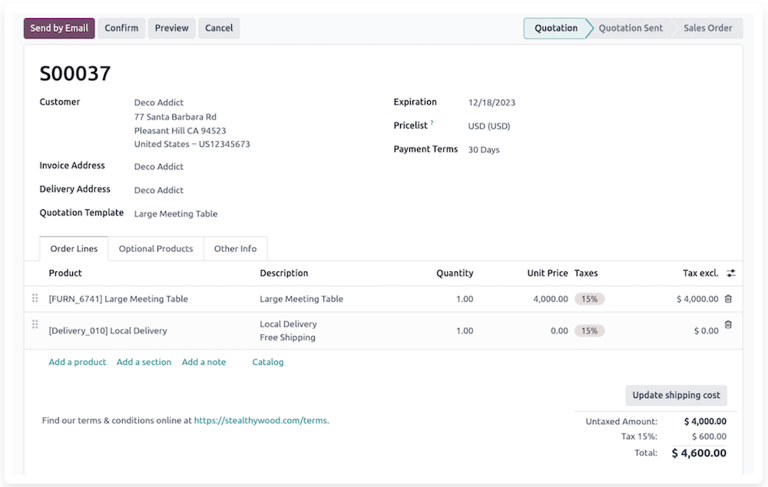The height and width of the screenshot is (487, 768).
Task: Open the Pricelist USD (USD) field
Action: pyautogui.click(x=489, y=126)
